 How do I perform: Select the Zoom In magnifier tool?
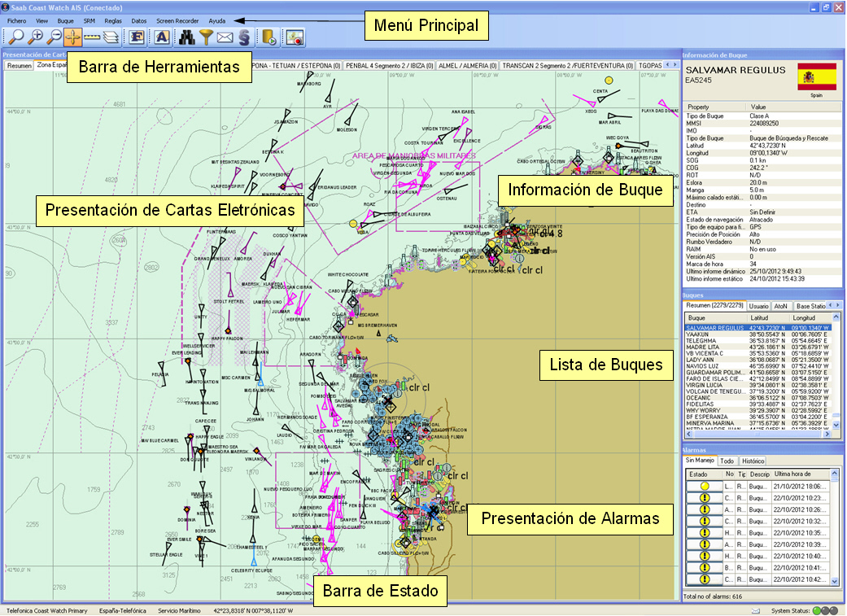coord(37,36)
